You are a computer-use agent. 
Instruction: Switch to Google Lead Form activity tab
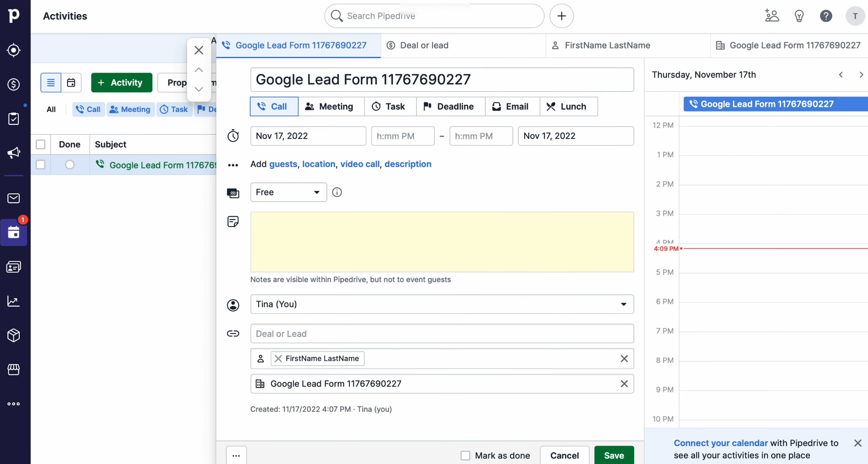click(299, 45)
